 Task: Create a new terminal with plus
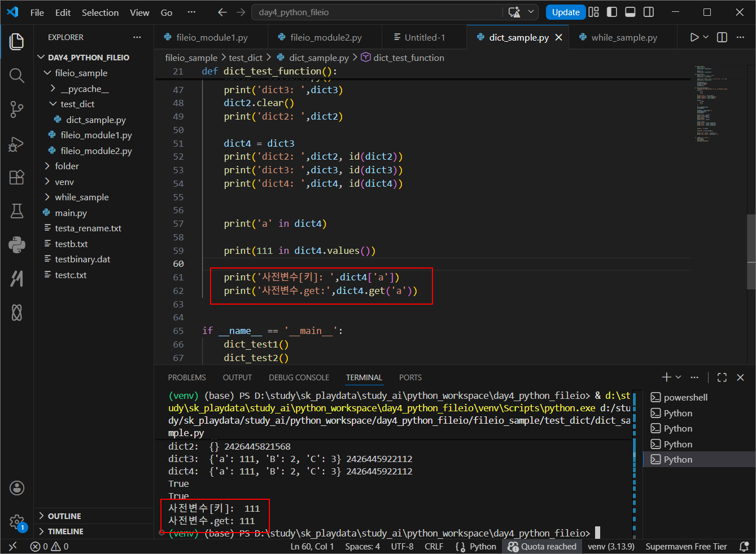pyautogui.click(x=666, y=377)
